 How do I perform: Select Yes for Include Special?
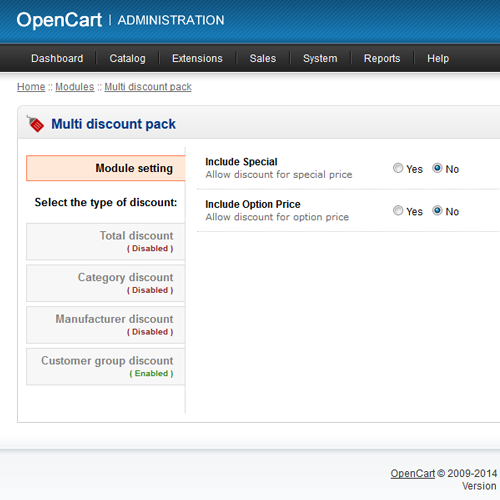tap(398, 168)
